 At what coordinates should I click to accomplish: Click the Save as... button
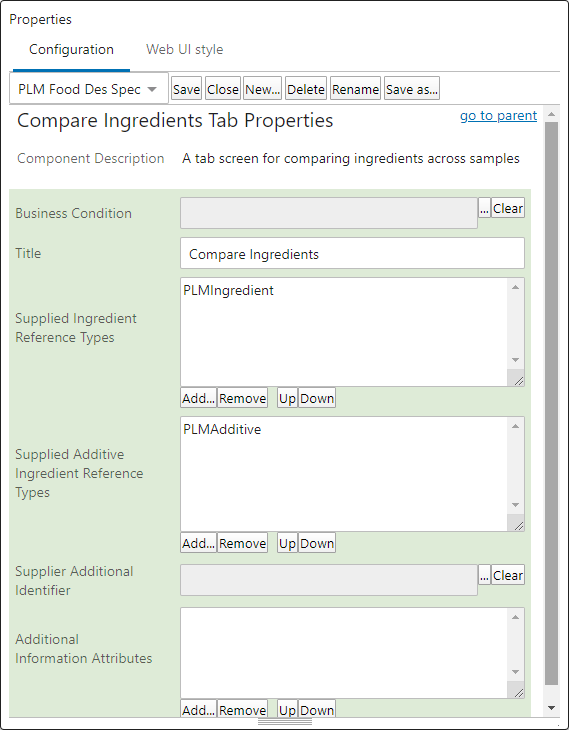412,89
